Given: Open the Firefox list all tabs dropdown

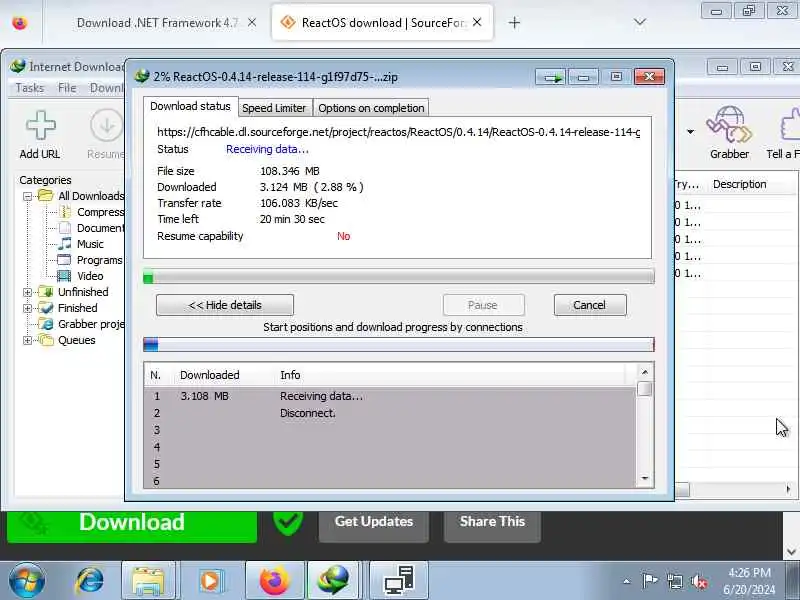Looking at the screenshot, I should coord(640,22).
